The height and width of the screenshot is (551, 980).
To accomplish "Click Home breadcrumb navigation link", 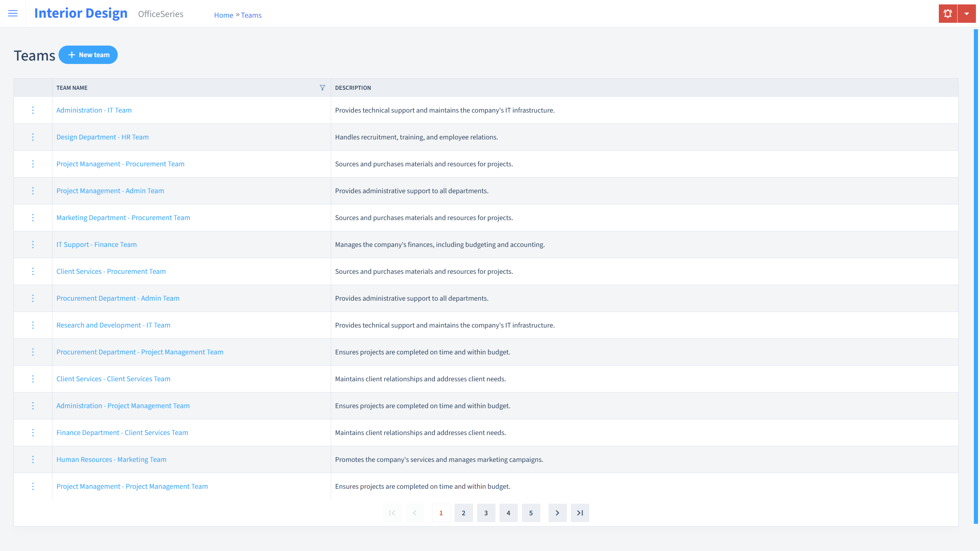I will click(x=224, y=15).
